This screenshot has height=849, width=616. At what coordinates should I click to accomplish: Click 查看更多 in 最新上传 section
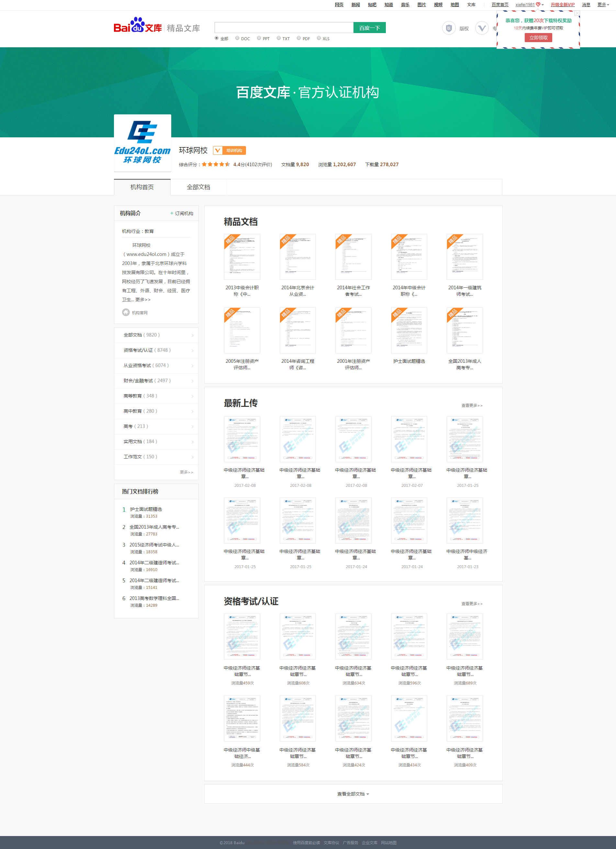pyautogui.click(x=472, y=406)
